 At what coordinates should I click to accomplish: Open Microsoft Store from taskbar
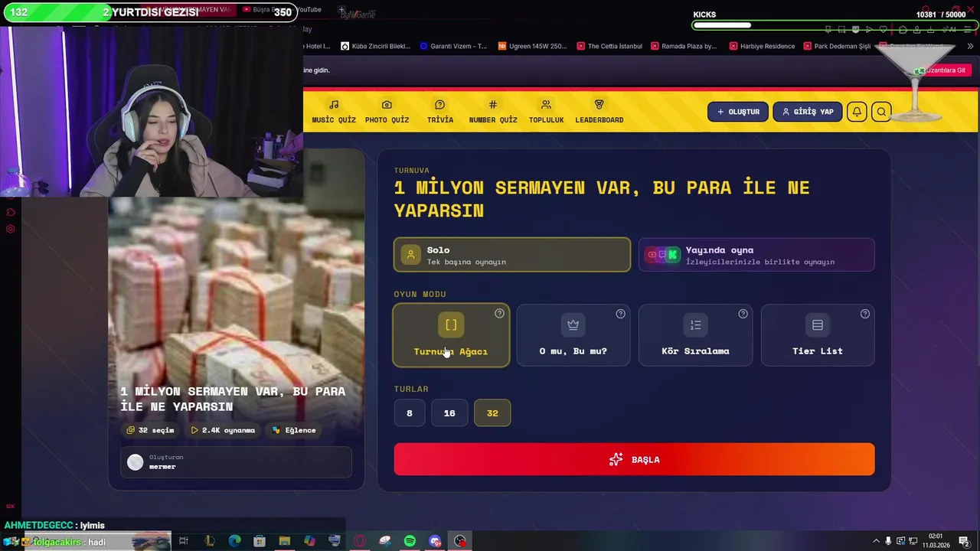pyautogui.click(x=260, y=541)
